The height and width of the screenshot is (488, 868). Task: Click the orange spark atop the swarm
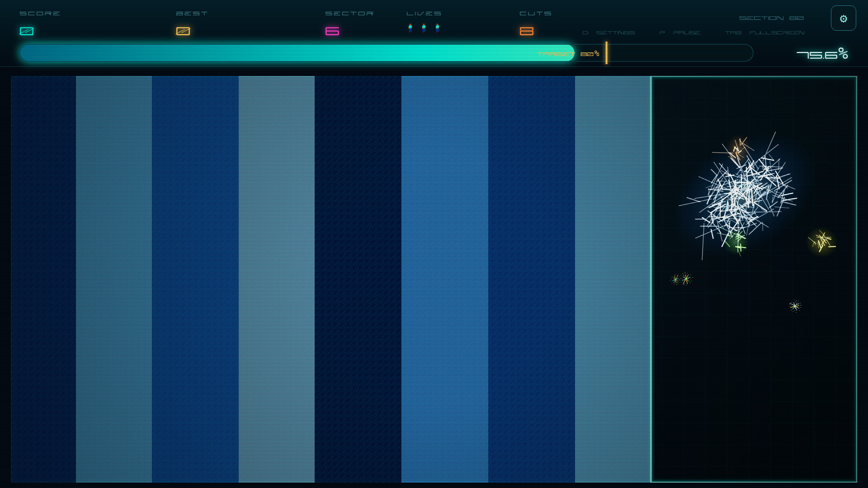(x=738, y=150)
